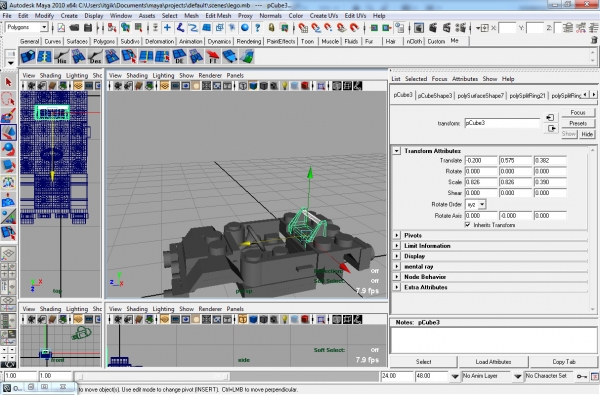Open the Create UVs menu
The image size is (600, 395).
click(x=324, y=16)
